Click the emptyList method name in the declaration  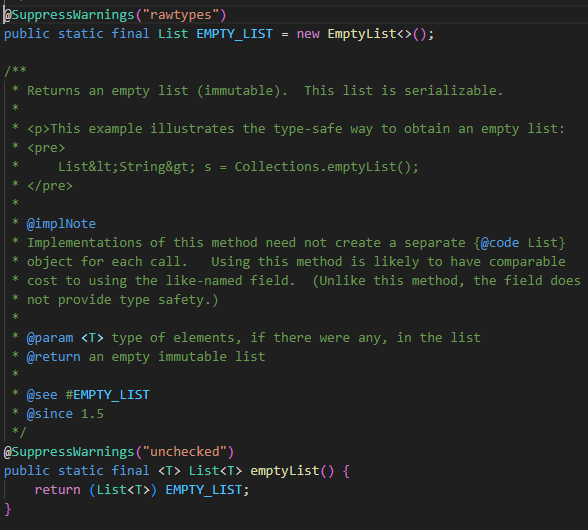(285, 470)
